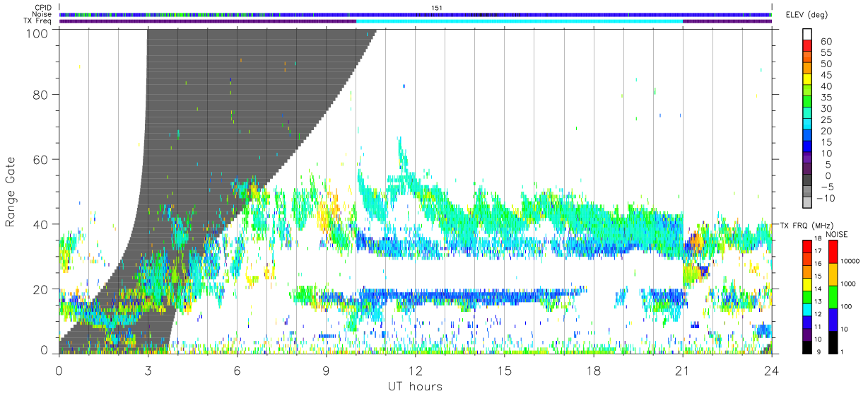The image size is (868, 401).
Task: Click the cyan section of the TX Freq strip
Action: coord(520,21)
